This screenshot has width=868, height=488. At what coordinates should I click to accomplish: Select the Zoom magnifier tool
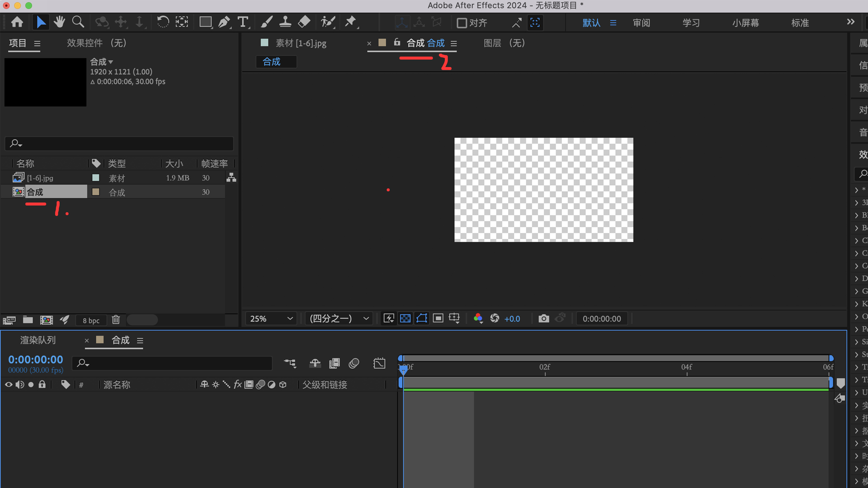[78, 22]
